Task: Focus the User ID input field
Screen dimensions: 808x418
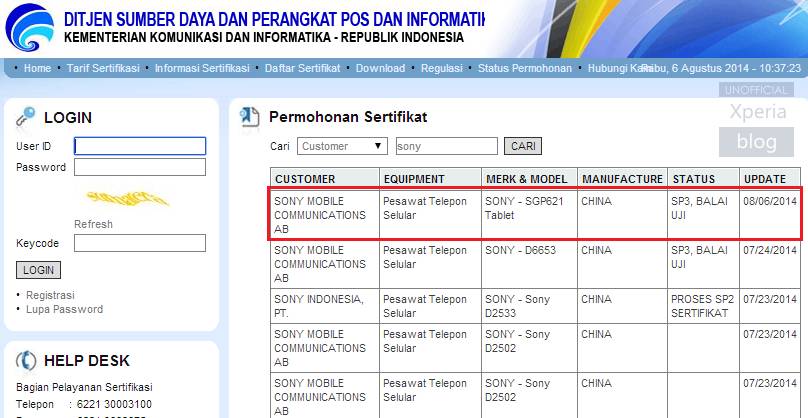Action: coord(140,146)
